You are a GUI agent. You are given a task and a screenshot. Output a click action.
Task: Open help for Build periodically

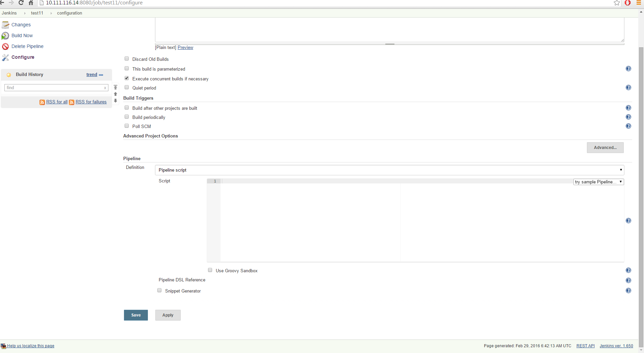click(628, 117)
